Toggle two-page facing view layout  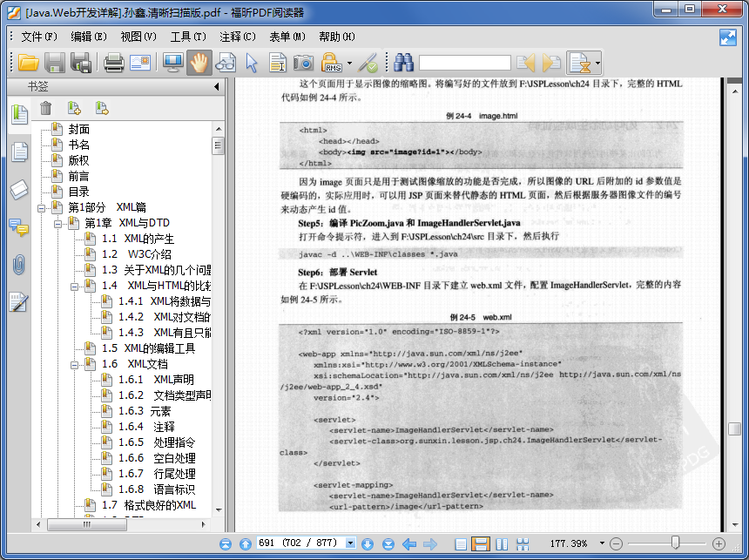tap(502, 543)
